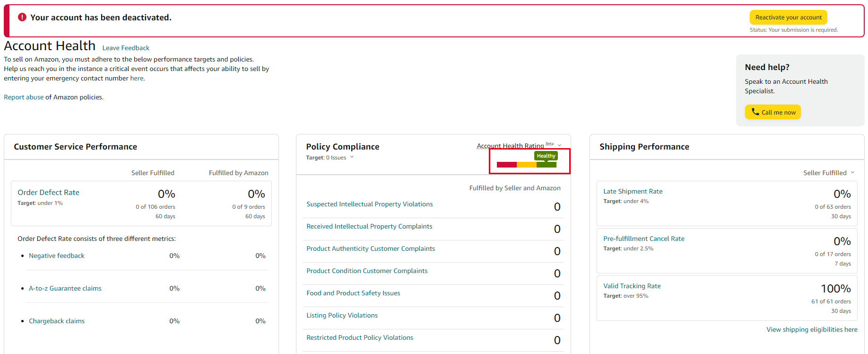The width and height of the screenshot is (868, 354).
Task: View Negative feedback metric
Action: coord(56,256)
